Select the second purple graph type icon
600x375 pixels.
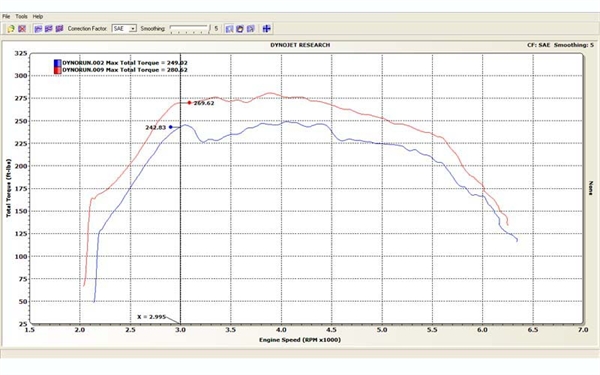pyautogui.click(x=49, y=29)
